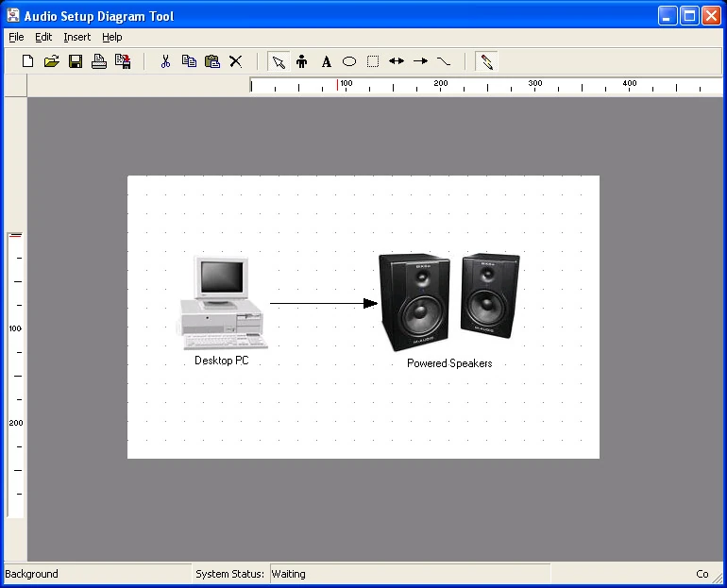Viewport: 727px width, 588px height.
Task: Select the arrow pointer tool
Action: [279, 61]
